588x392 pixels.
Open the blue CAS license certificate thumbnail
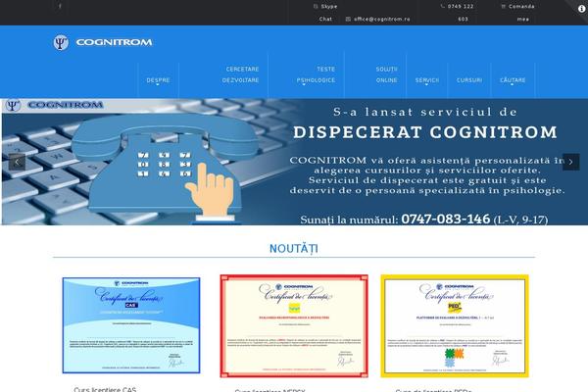pyautogui.click(x=131, y=325)
